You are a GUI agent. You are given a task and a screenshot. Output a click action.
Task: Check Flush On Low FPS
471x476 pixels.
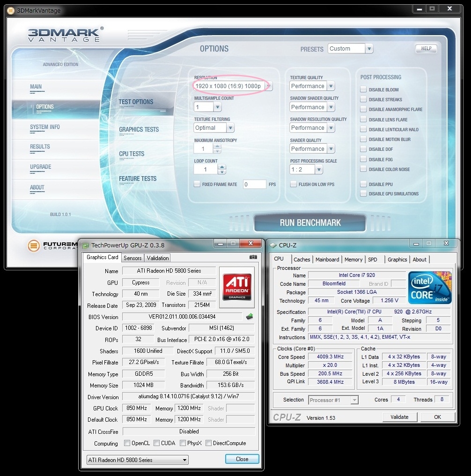click(x=293, y=184)
